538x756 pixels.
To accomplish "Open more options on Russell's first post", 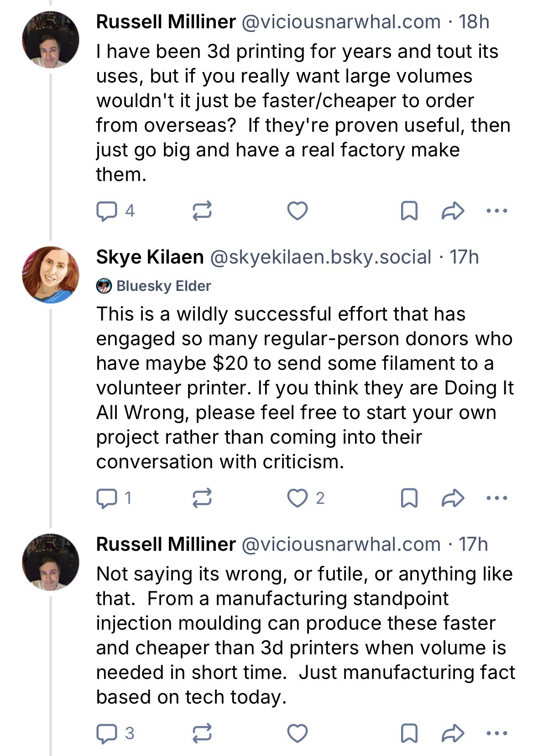I will (497, 211).
